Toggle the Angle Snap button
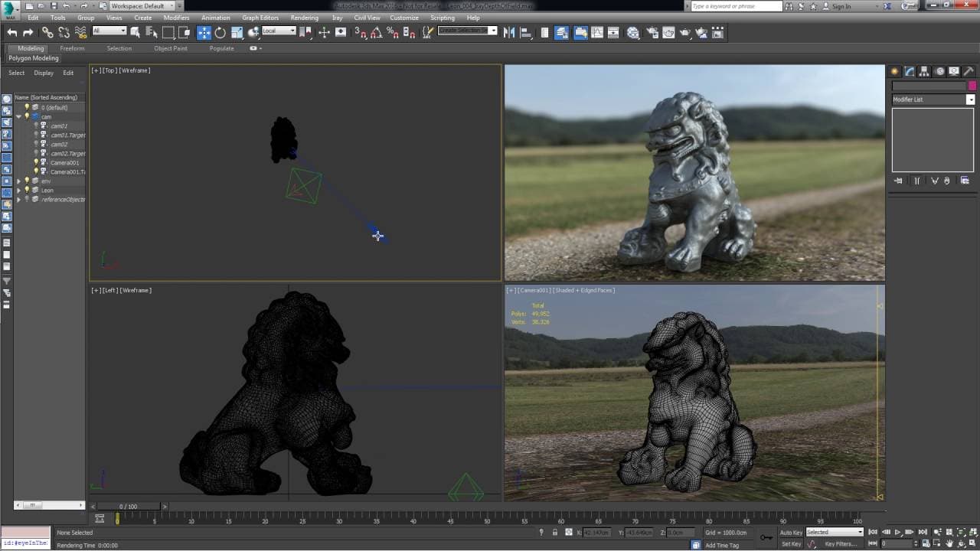Image resolution: width=980 pixels, height=551 pixels. click(376, 32)
